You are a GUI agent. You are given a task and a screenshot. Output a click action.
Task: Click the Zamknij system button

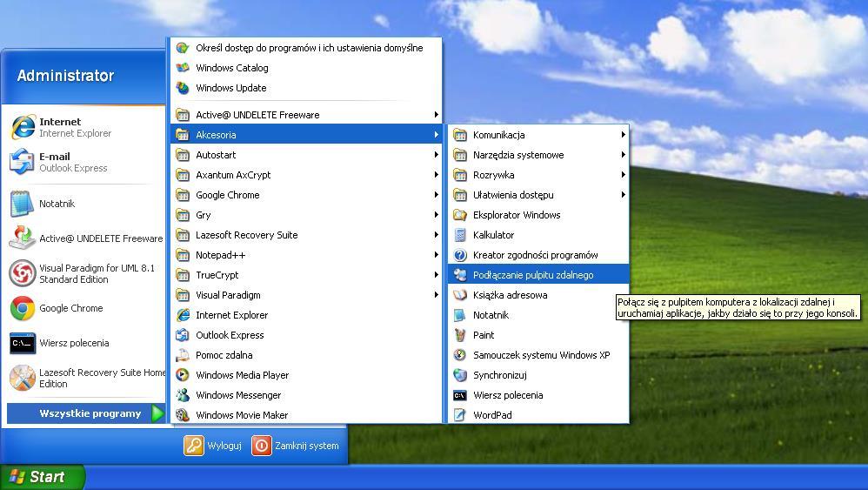coord(295,445)
